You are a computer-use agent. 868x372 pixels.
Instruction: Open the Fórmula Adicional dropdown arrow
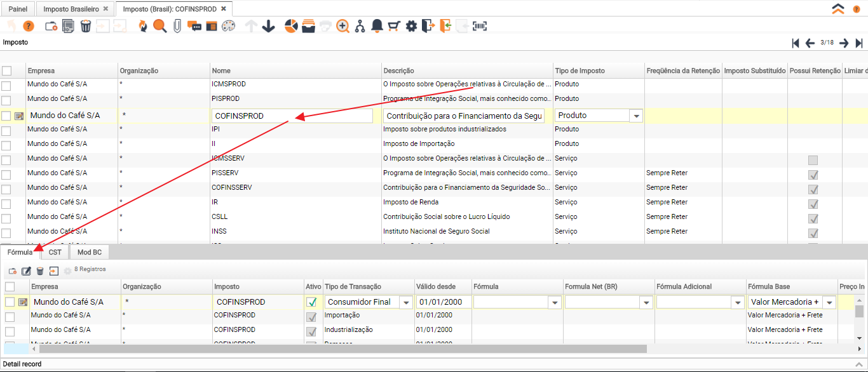tap(737, 303)
